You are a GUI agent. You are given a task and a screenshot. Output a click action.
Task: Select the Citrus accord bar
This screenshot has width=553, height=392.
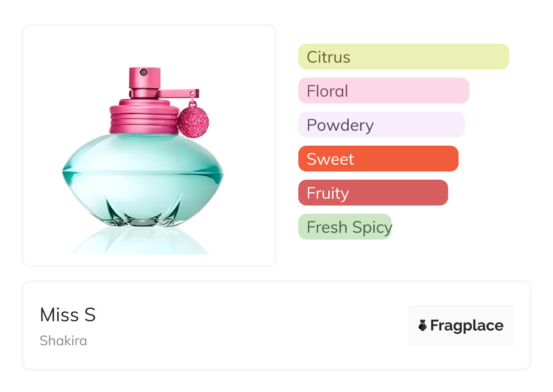pos(403,57)
